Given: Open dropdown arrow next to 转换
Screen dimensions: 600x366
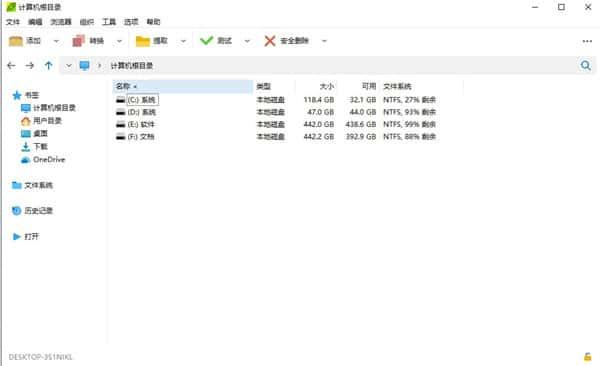Looking at the screenshot, I should pos(119,41).
